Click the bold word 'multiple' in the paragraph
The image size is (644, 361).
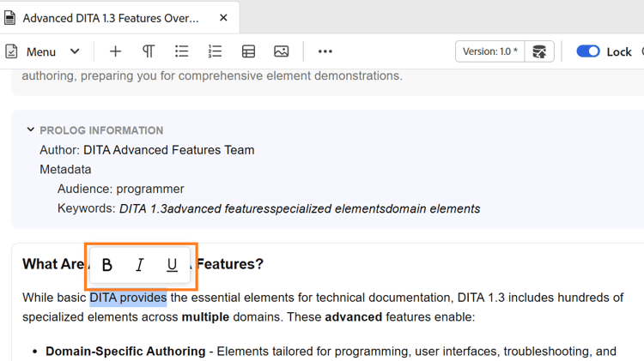pyautogui.click(x=205, y=317)
